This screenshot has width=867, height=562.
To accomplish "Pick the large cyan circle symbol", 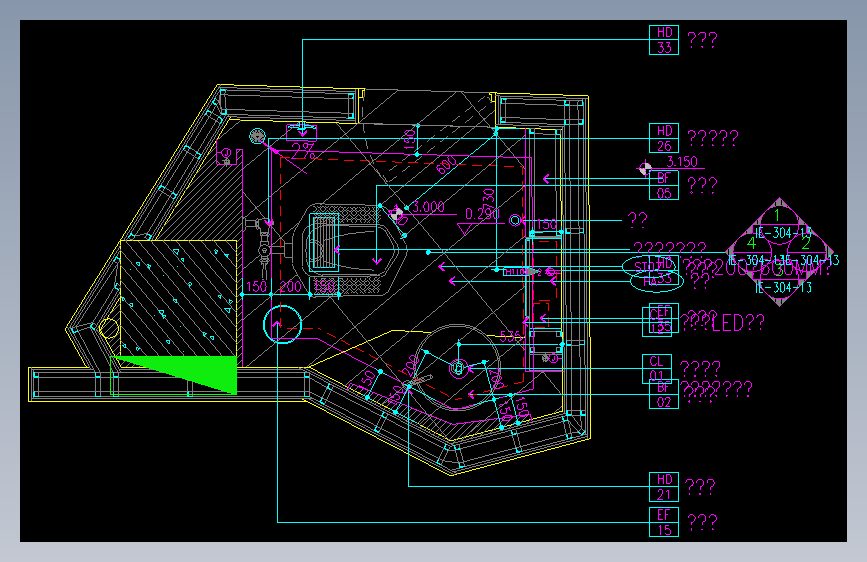I will tap(283, 324).
